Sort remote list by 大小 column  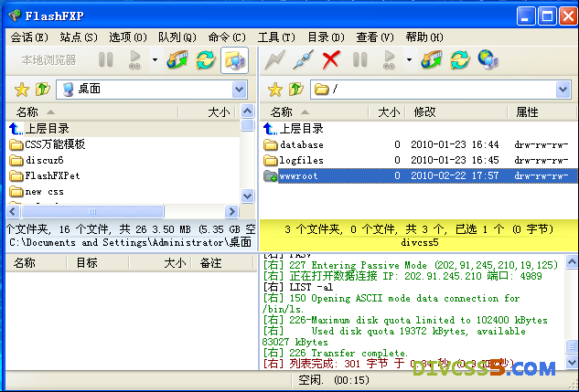point(388,112)
